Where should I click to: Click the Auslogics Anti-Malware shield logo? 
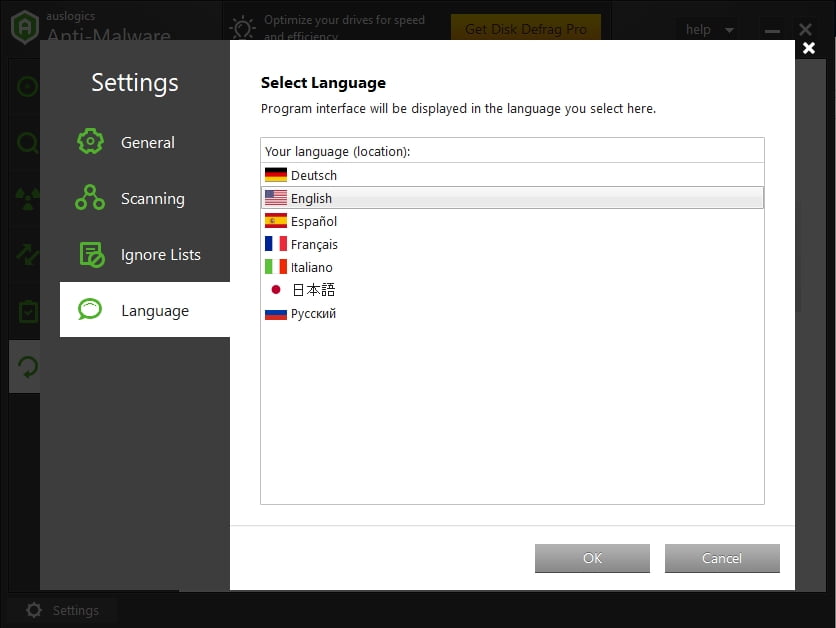[x=25, y=27]
